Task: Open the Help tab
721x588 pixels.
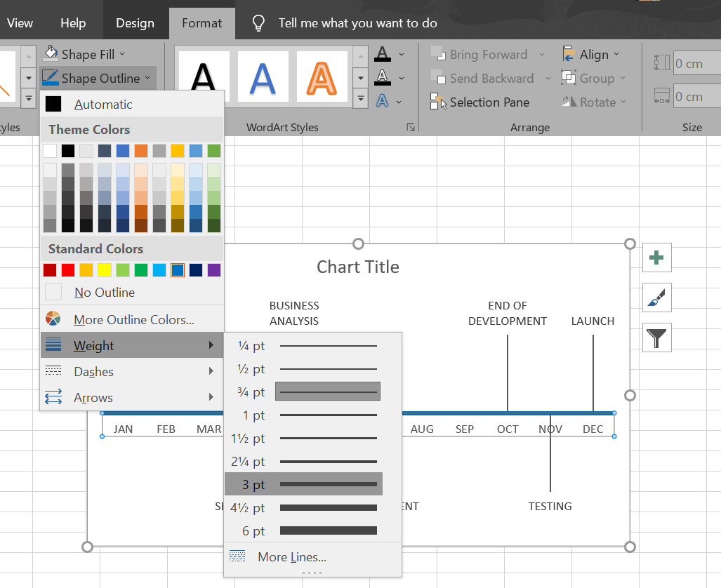Action: pos(73,23)
